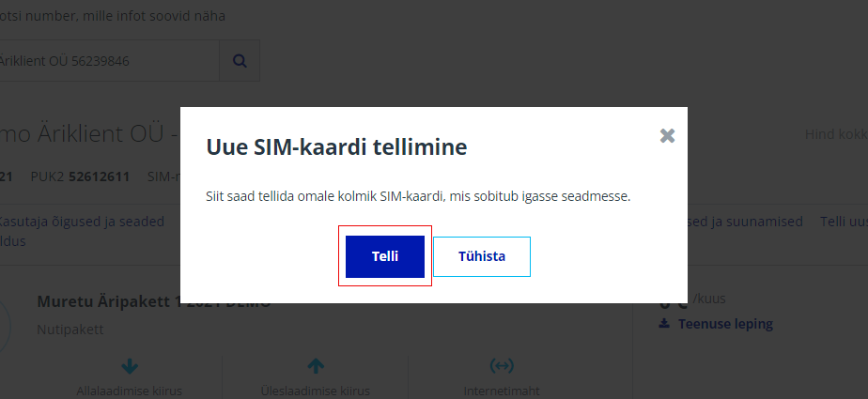Open Kasutaja õigused ja seaded tab

point(83,222)
